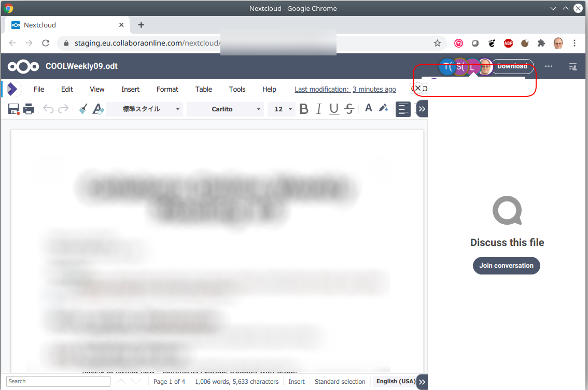
Task: Apply highlighting color with the marker icon
Action: 383,108
